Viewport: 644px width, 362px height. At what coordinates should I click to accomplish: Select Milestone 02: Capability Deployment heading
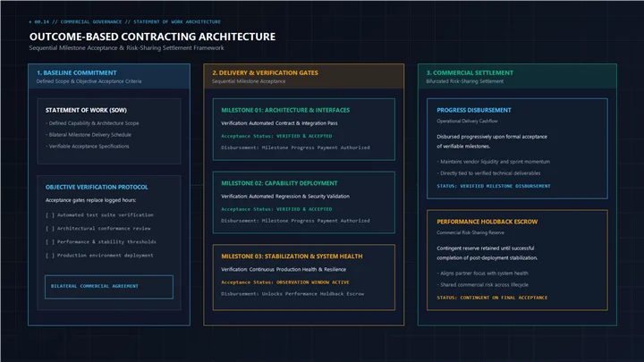pyautogui.click(x=279, y=183)
